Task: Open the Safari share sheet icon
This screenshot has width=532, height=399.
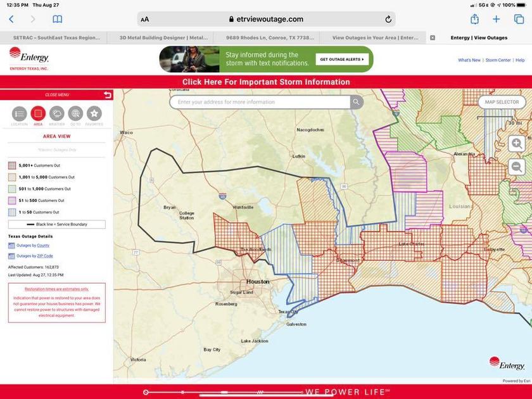Action: (474, 19)
